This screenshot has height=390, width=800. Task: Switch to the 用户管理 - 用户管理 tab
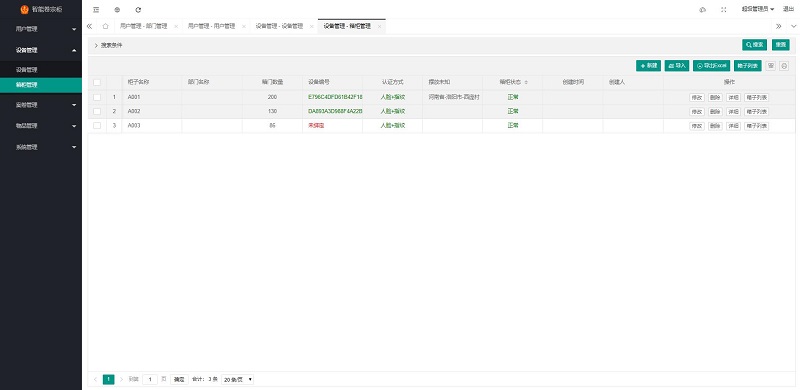tap(211, 27)
